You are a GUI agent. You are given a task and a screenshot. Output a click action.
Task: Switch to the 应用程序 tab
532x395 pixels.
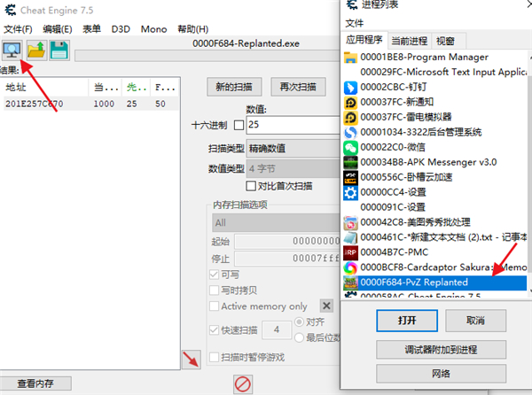[364, 40]
